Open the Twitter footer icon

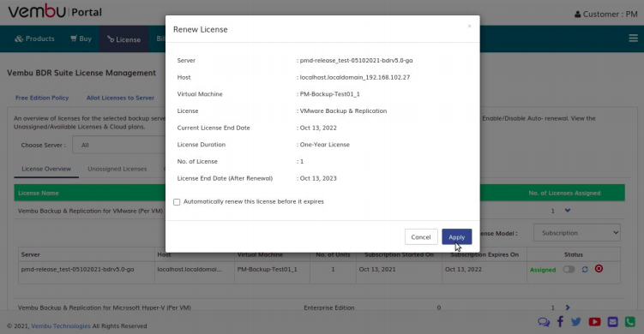pyautogui.click(x=576, y=322)
